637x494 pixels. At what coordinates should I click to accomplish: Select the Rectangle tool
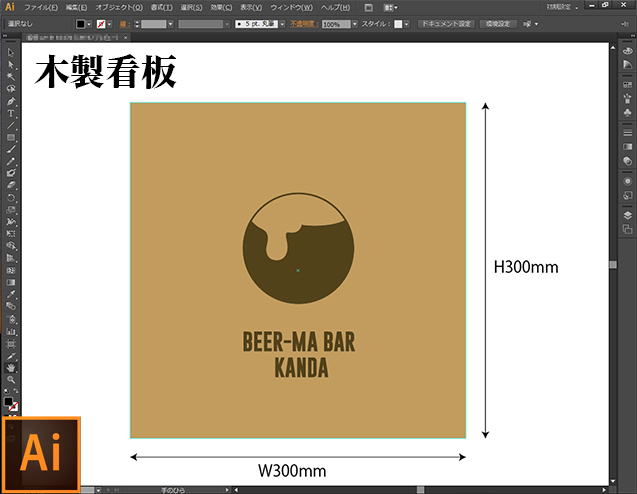point(11,137)
